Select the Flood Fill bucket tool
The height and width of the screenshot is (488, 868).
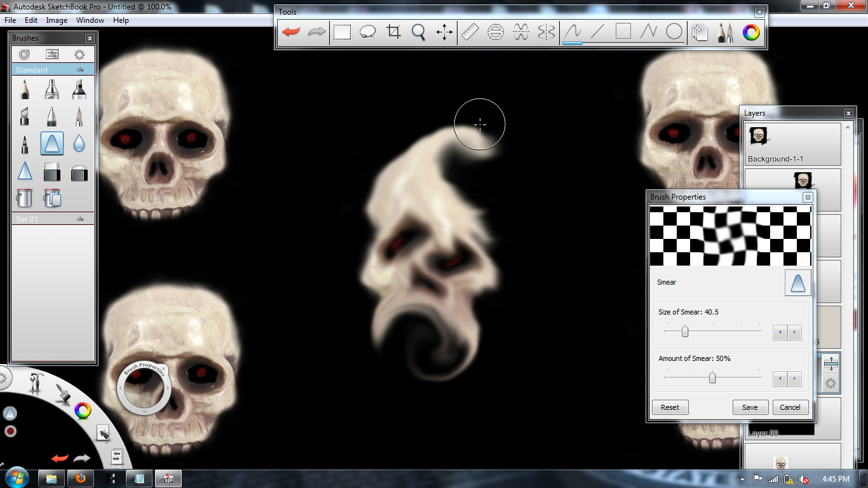tap(24, 198)
